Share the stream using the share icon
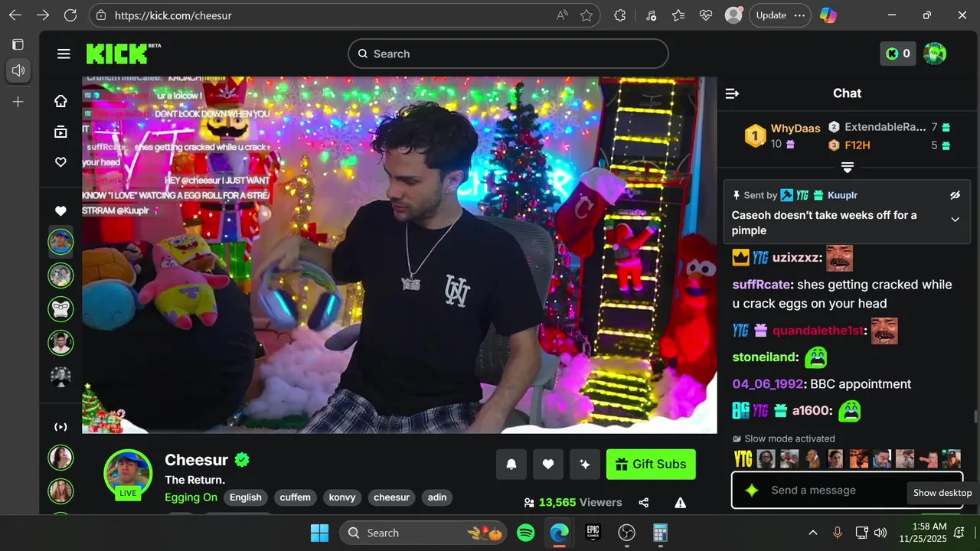 pyautogui.click(x=644, y=503)
